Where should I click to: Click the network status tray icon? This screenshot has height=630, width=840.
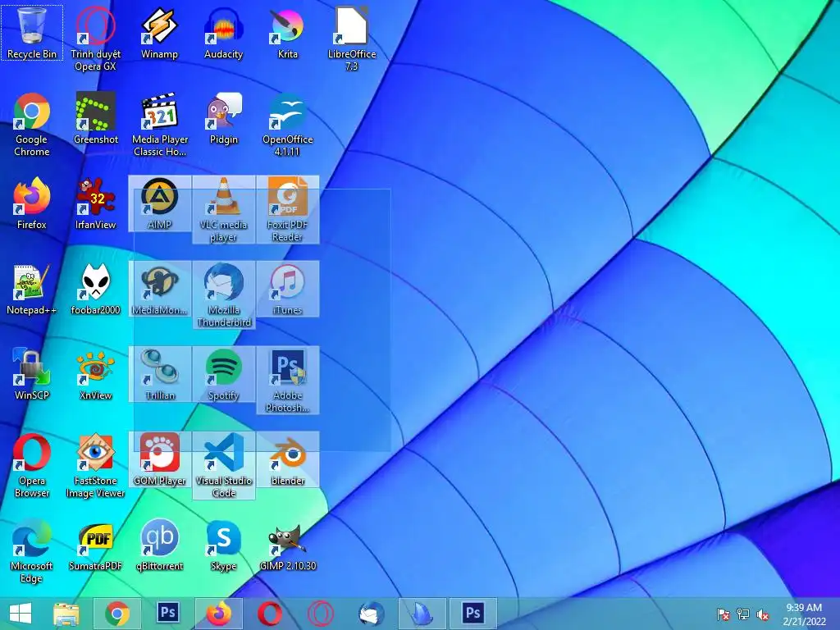click(x=743, y=614)
